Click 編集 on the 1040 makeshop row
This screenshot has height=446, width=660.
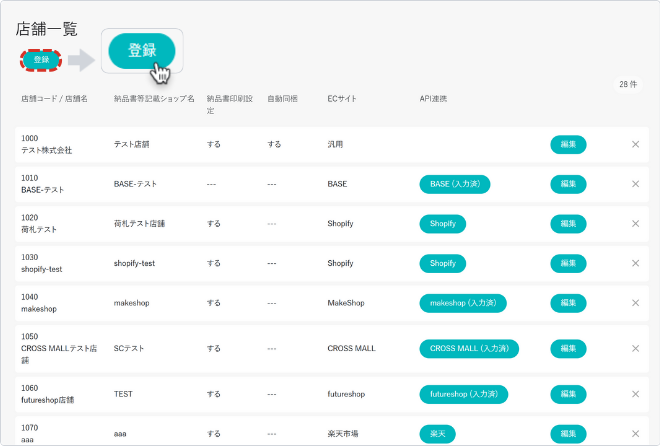tap(568, 303)
